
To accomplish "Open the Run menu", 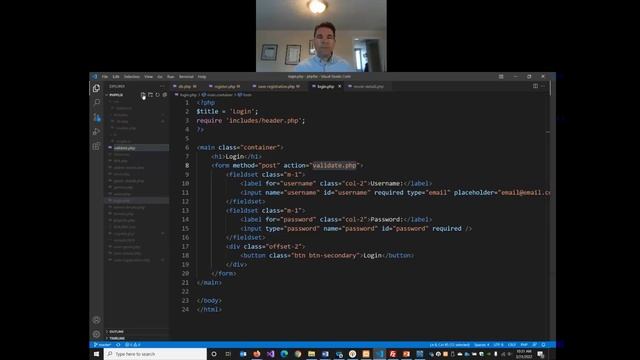I will pyautogui.click(x=171, y=76).
